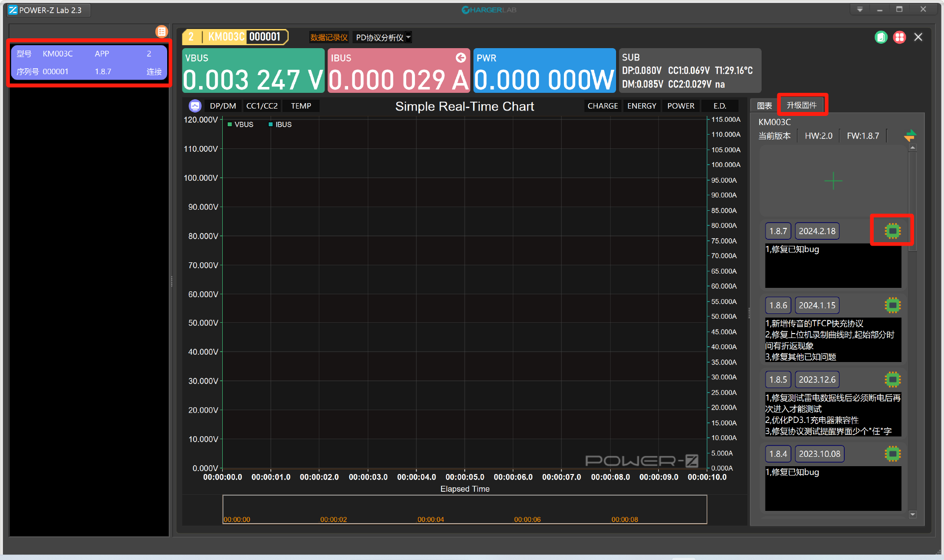
Task: Click the green-orange refresh arrows icon
Action: tap(910, 136)
